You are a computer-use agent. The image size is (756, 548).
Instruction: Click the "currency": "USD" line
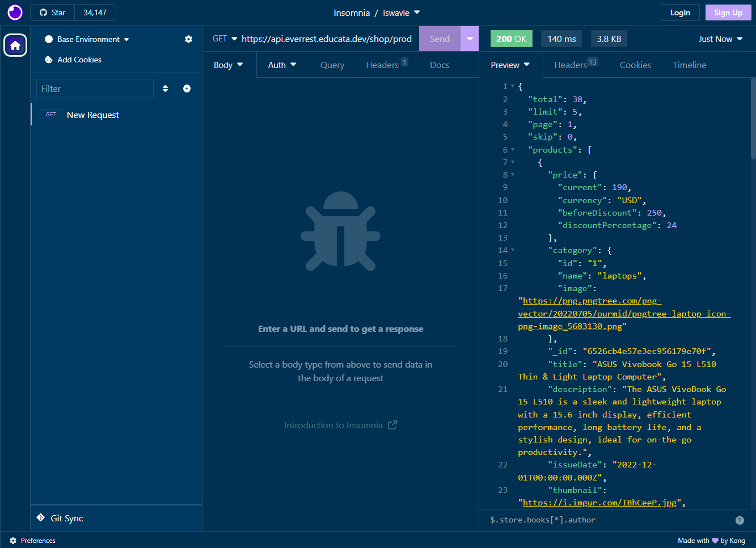coord(602,200)
